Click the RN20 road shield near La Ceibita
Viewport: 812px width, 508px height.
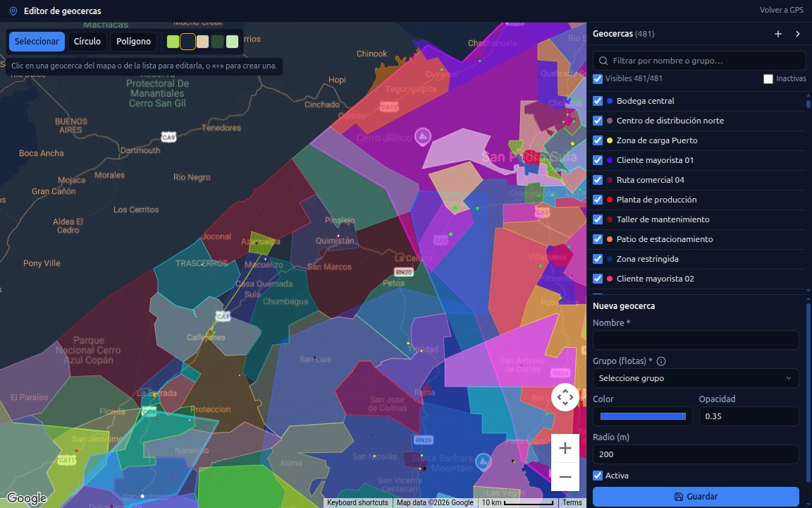(404, 272)
